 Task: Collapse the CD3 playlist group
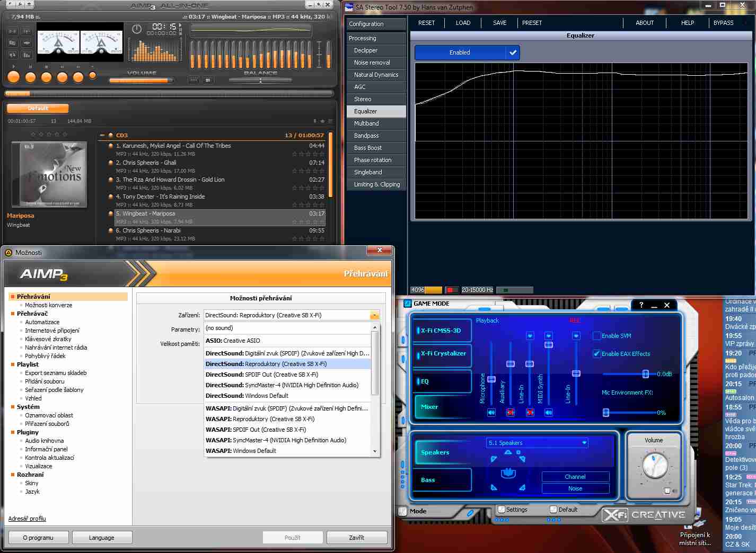[102, 136]
